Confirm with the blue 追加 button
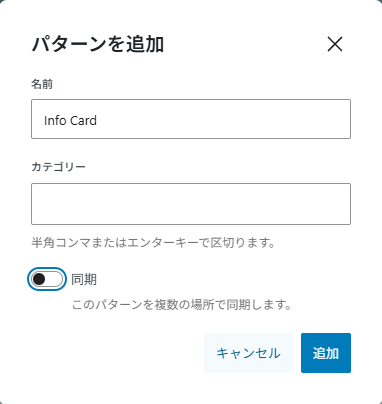 [326, 353]
